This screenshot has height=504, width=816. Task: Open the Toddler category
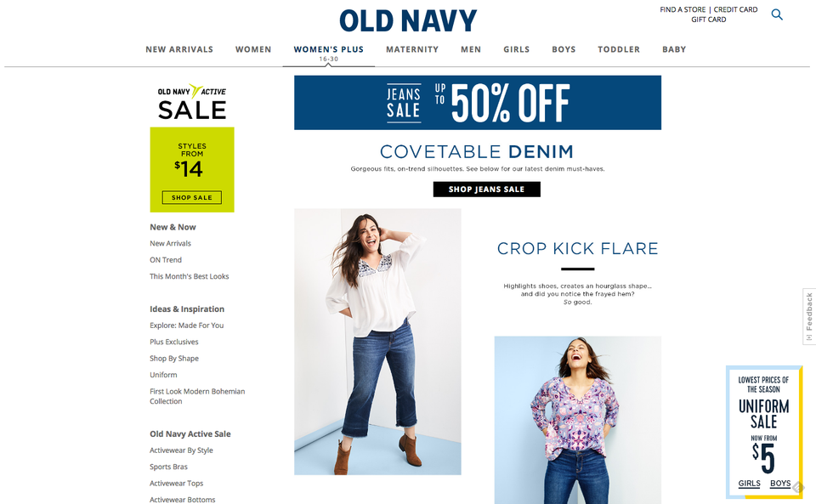(x=619, y=49)
